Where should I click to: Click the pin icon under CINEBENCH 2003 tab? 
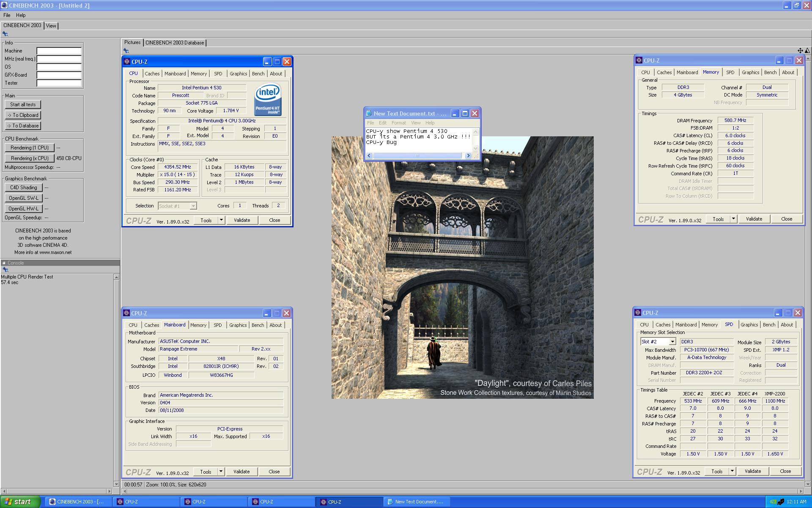coord(5,34)
